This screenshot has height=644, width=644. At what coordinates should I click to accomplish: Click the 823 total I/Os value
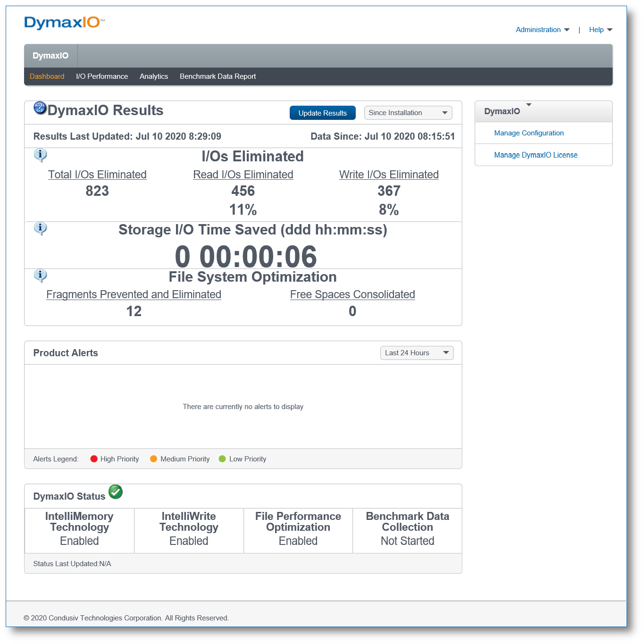(97, 191)
